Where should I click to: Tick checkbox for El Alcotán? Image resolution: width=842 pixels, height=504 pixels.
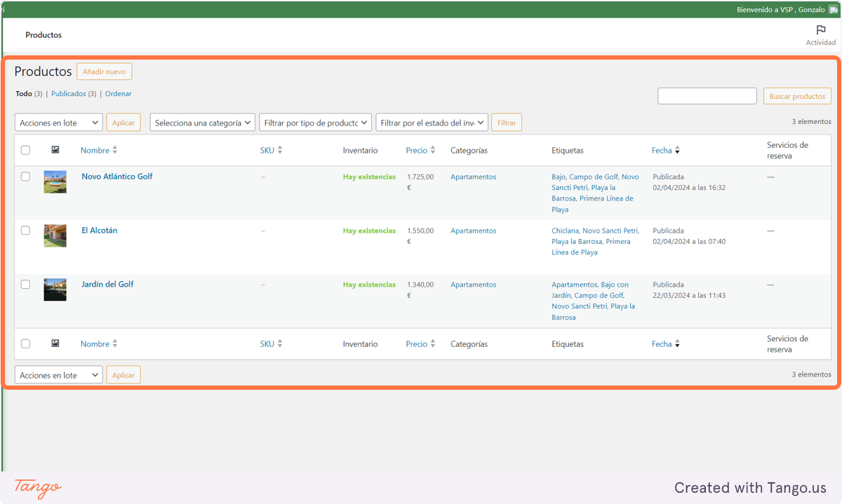25,230
